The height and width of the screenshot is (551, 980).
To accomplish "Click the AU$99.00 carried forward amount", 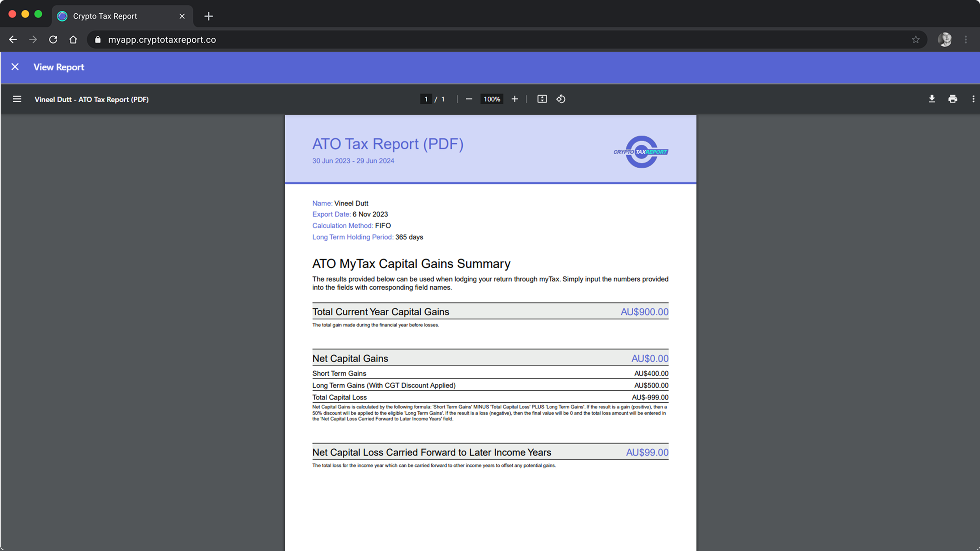I will (647, 453).
